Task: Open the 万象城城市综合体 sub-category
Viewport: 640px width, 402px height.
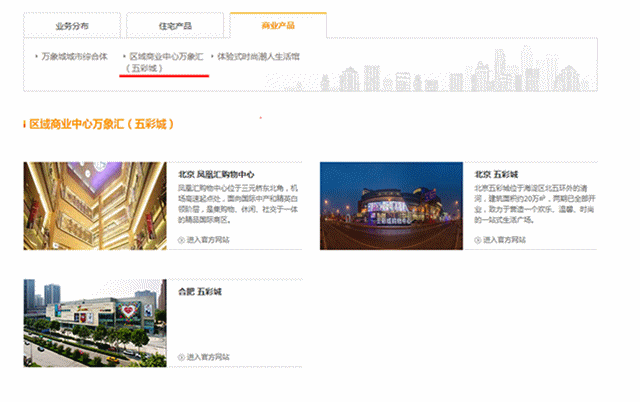Action: point(74,56)
